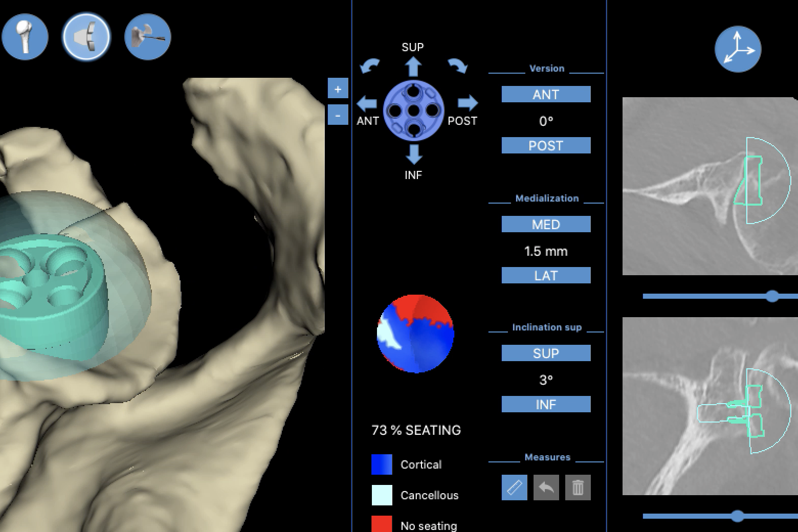798x532 pixels.
Task: Click the seating coverage color map
Action: [x=415, y=334]
